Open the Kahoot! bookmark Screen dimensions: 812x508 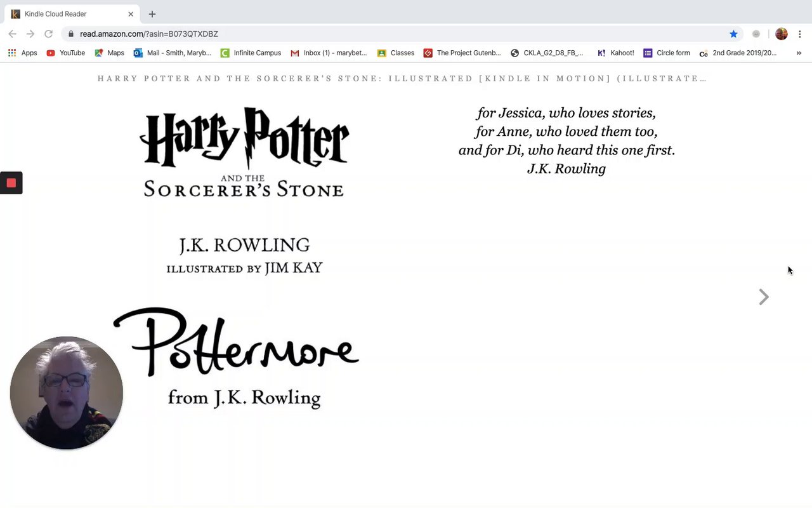tap(615, 53)
